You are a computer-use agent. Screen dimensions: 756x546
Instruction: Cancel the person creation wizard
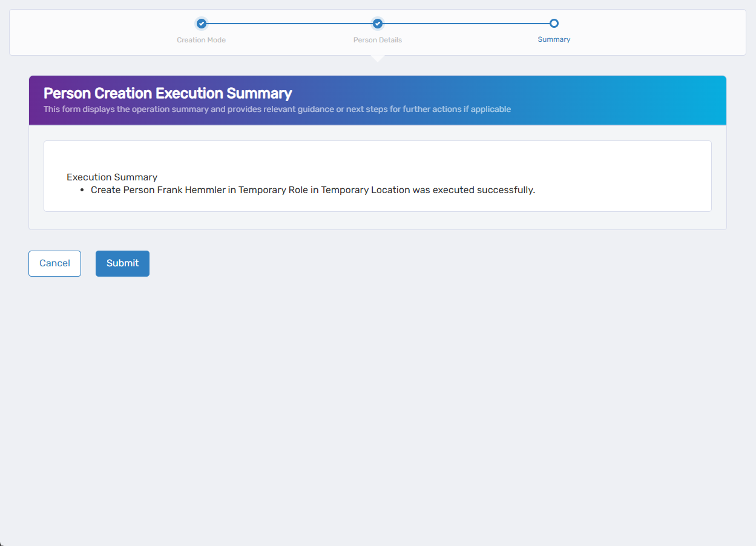tap(54, 263)
